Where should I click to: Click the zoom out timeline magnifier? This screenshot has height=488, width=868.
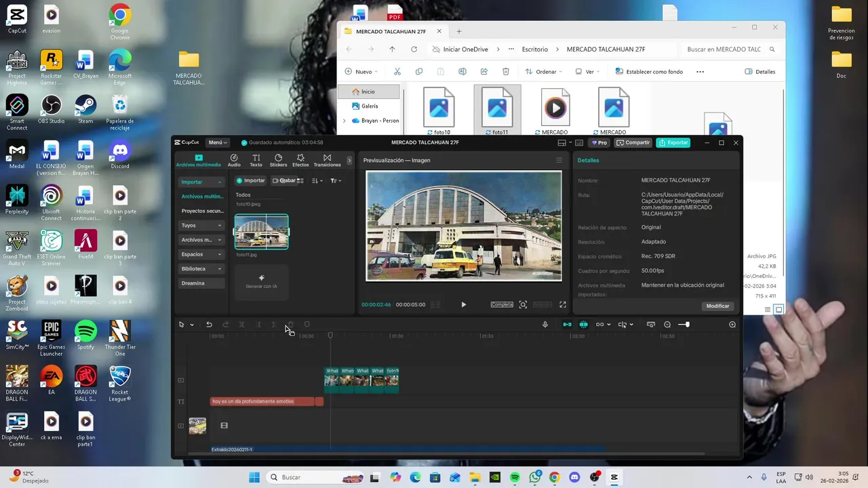667,325
